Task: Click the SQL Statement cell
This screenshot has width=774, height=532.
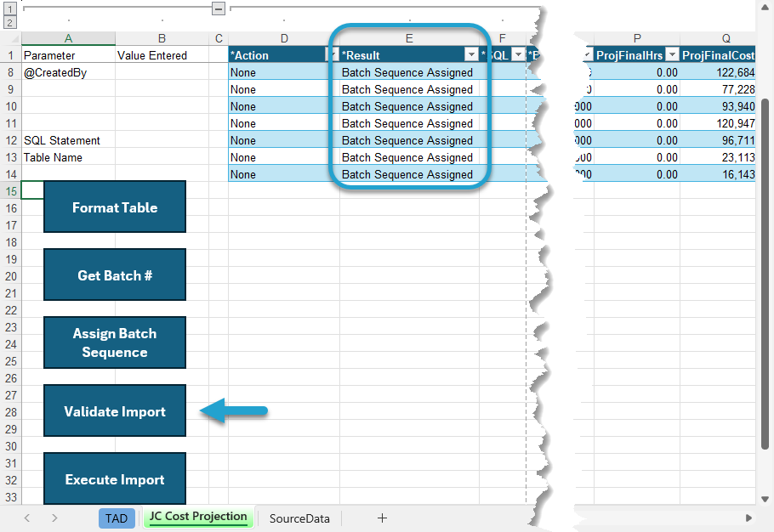Action: [x=68, y=140]
